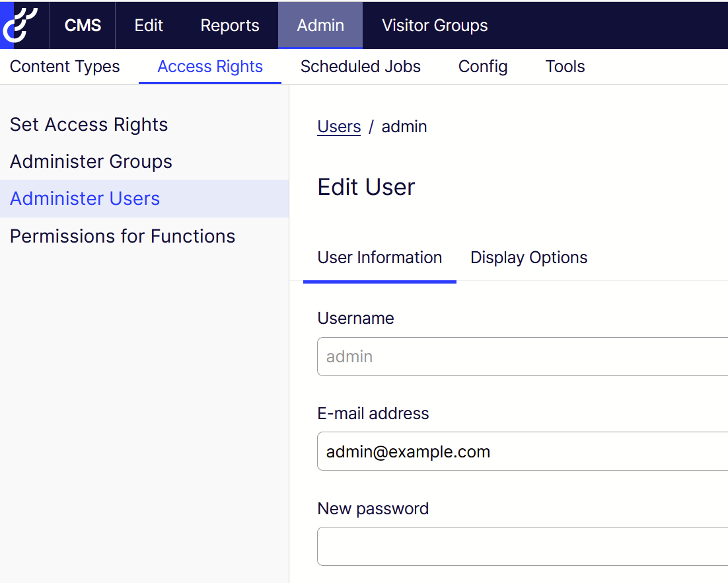Open the Tools tab
This screenshot has width=728, height=583.
(x=565, y=67)
